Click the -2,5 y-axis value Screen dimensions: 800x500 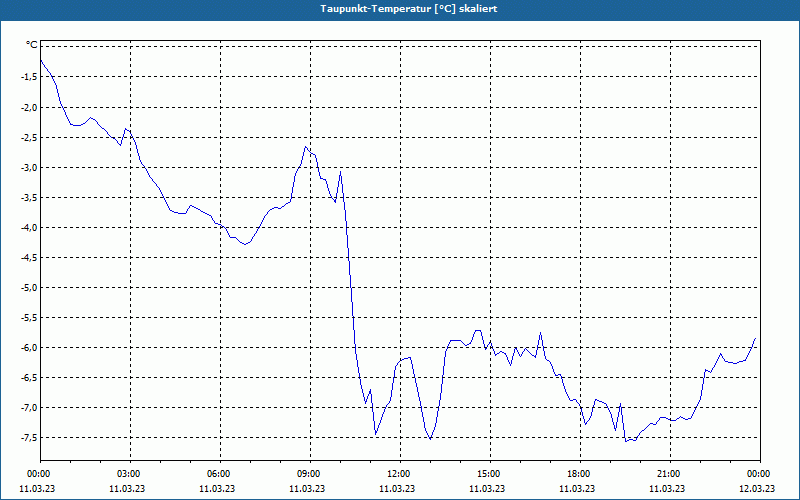29,137
